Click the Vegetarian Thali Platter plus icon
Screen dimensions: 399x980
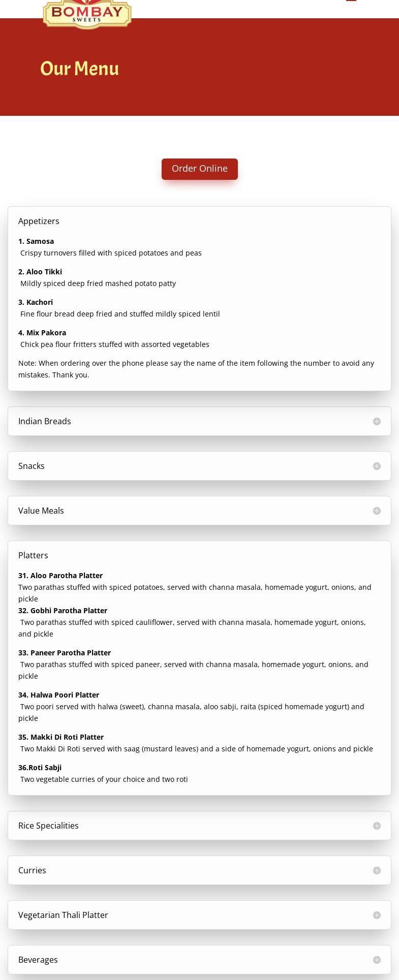[x=377, y=915]
